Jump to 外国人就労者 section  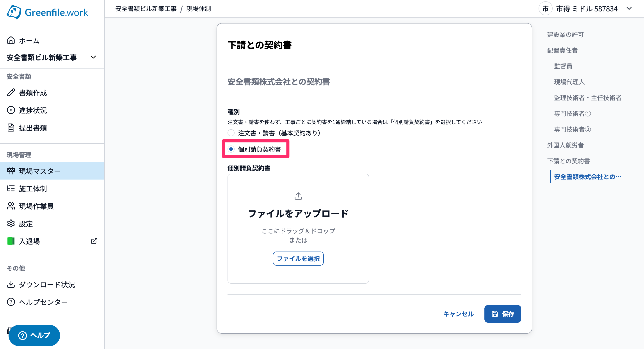point(566,145)
